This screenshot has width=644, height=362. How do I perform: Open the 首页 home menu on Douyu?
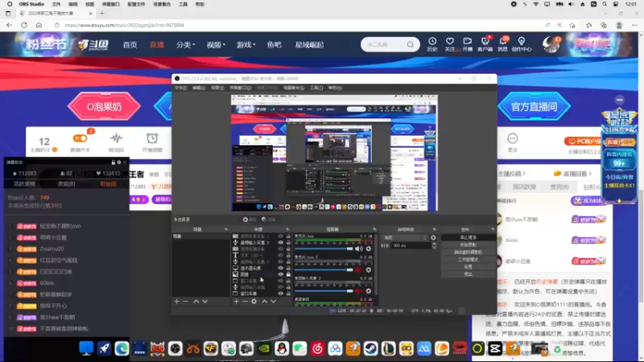(130, 44)
